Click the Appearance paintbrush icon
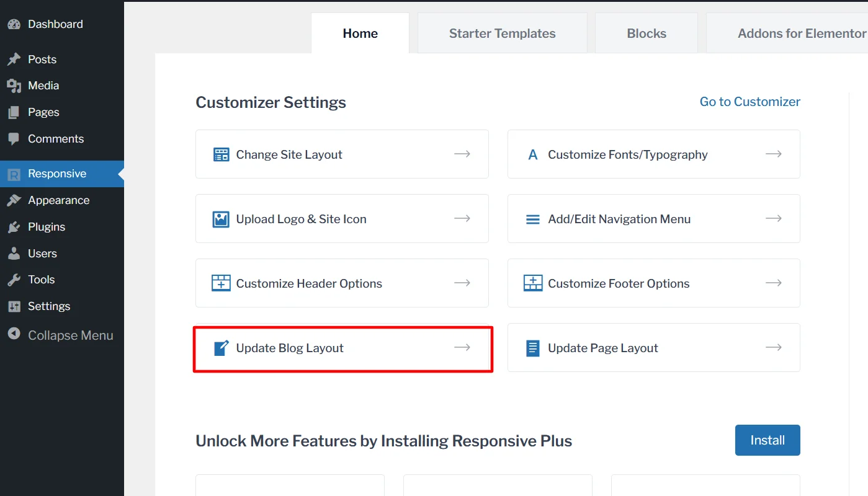 [14, 200]
